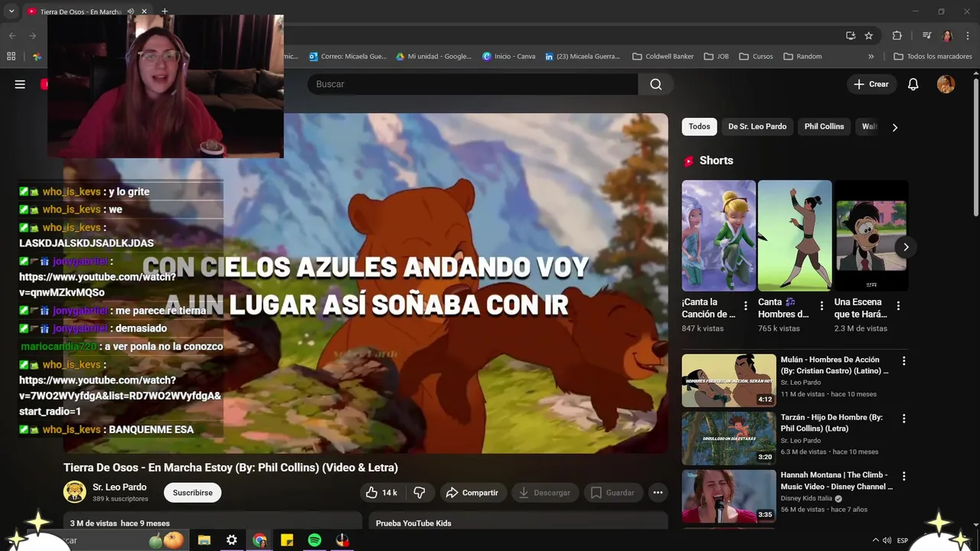Open Random bookmark folder
The height and width of the screenshot is (551, 980).
pyautogui.click(x=802, y=57)
